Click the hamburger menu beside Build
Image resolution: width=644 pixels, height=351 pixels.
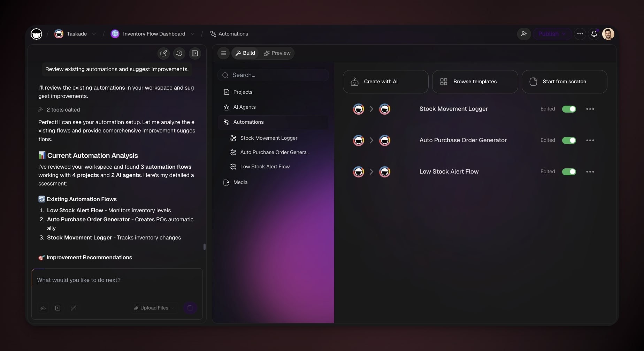pos(224,53)
